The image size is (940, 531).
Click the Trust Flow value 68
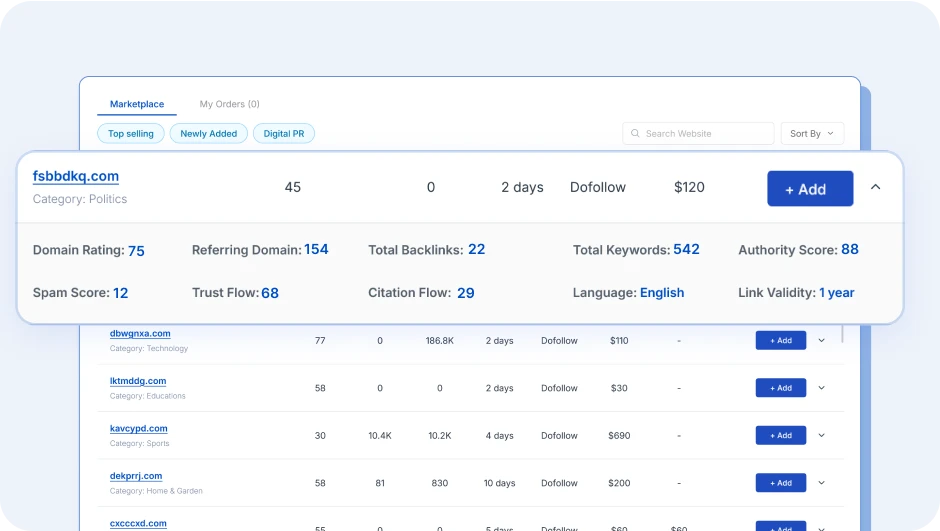tap(270, 293)
